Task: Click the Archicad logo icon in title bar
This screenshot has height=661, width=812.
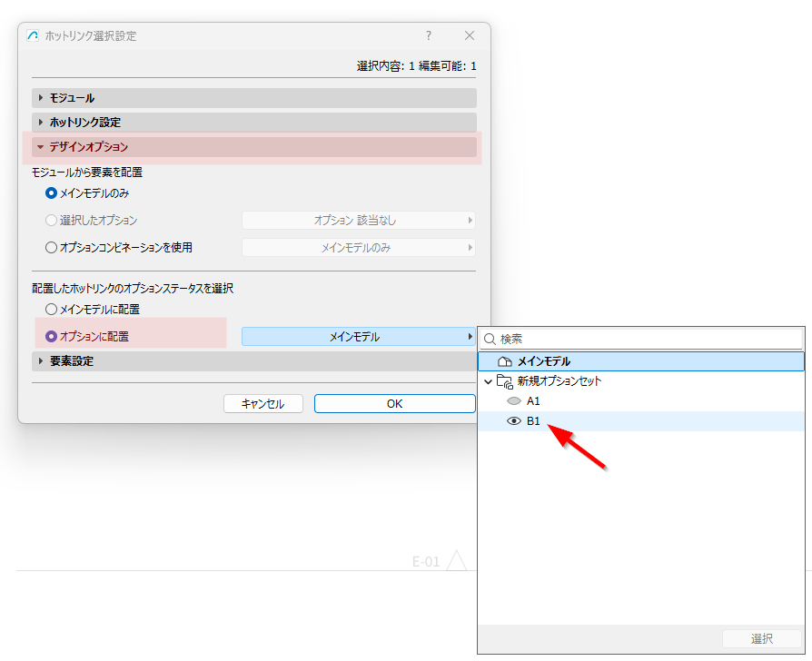Action: (x=33, y=35)
